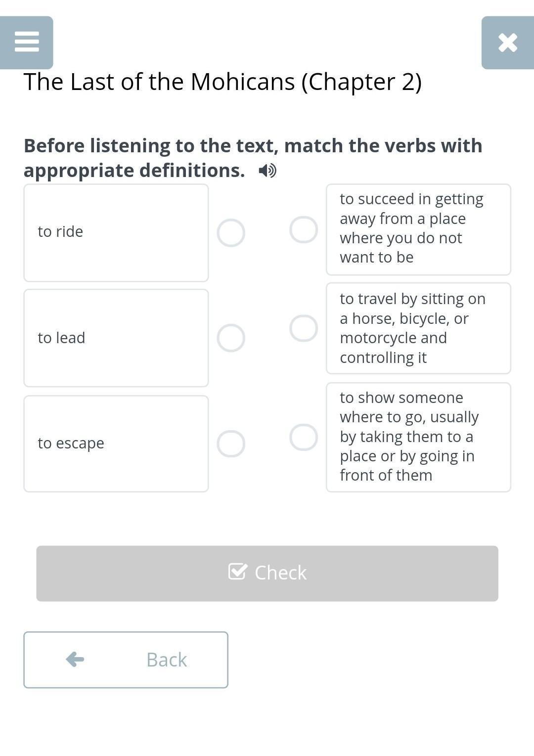Screen dimensions: 534x756
Task: Click the 'to escape' verb card
Action: click(x=116, y=444)
